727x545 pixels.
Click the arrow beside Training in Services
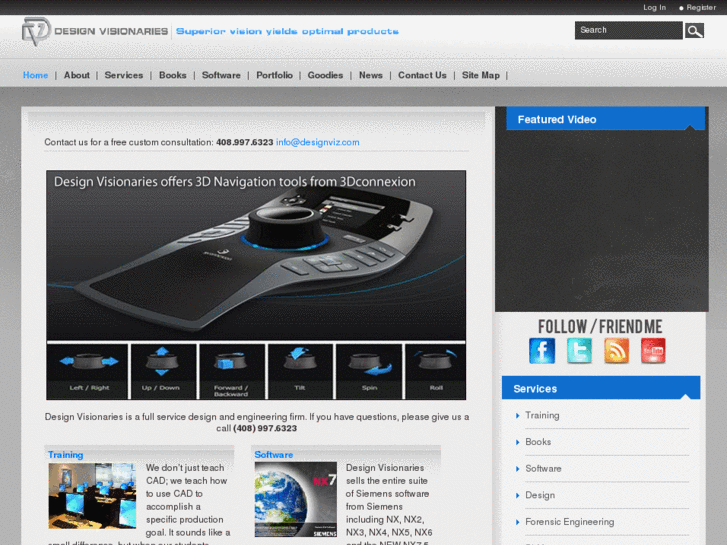pos(517,416)
